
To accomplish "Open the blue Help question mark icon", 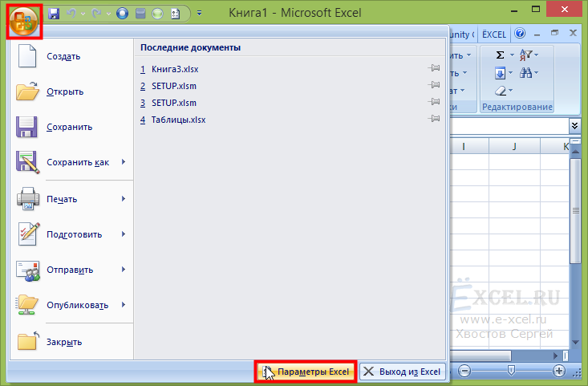I will (520, 34).
